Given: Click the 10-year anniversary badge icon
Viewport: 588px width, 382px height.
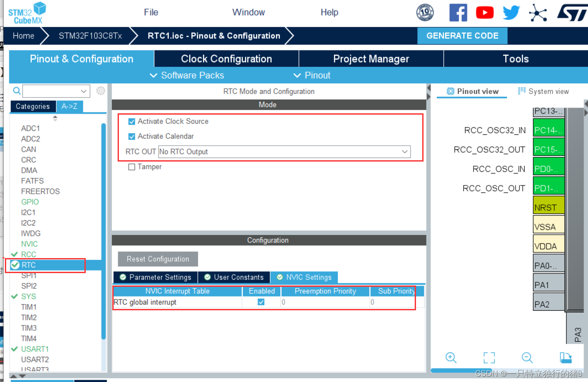Looking at the screenshot, I should 425,12.
